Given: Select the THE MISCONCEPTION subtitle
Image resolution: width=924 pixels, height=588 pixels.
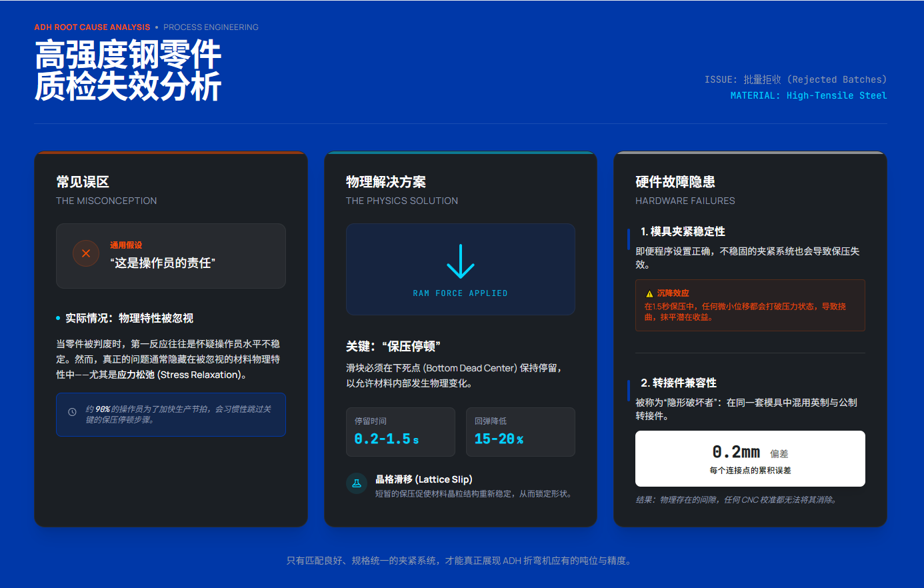Looking at the screenshot, I should (x=107, y=201).
